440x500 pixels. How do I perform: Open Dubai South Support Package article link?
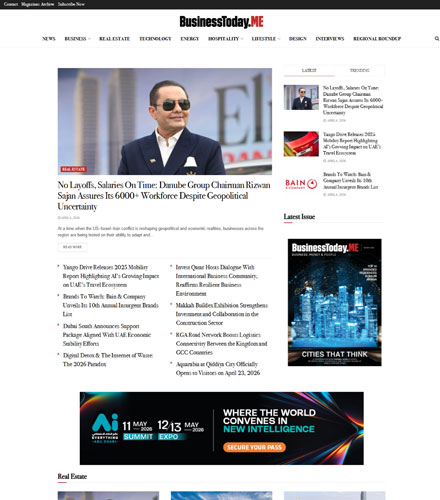click(x=107, y=334)
